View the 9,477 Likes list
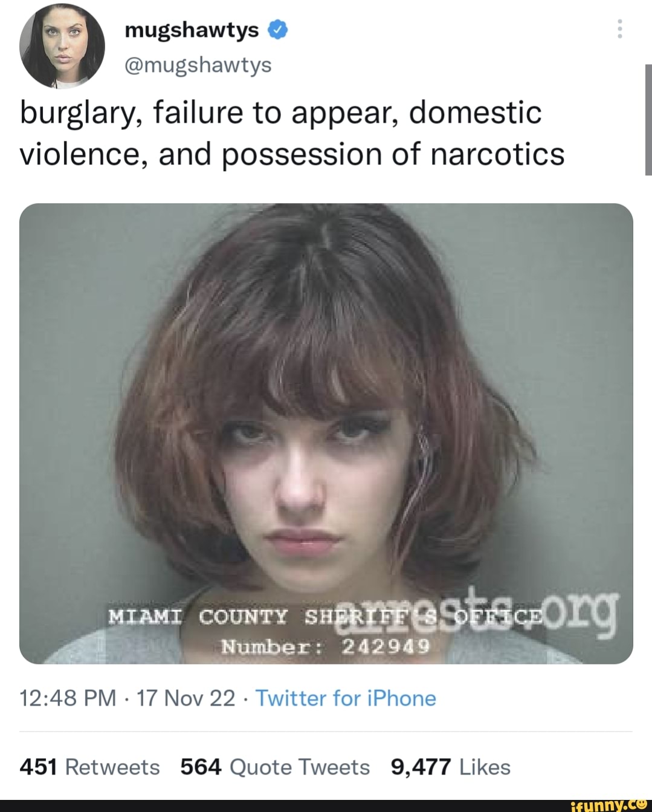This screenshot has width=652, height=812. 451,767
